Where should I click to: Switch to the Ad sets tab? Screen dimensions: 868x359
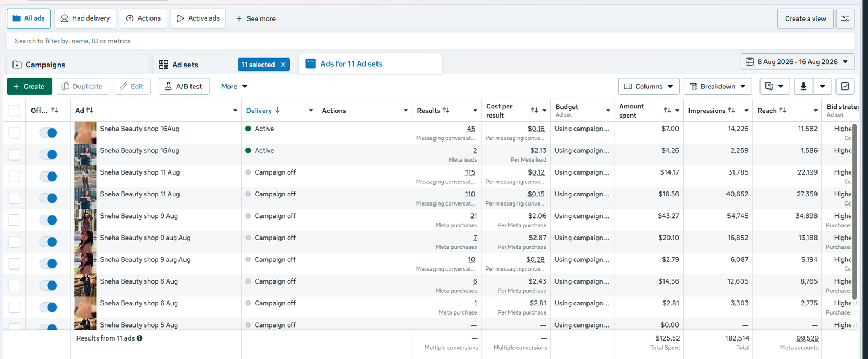pos(185,65)
